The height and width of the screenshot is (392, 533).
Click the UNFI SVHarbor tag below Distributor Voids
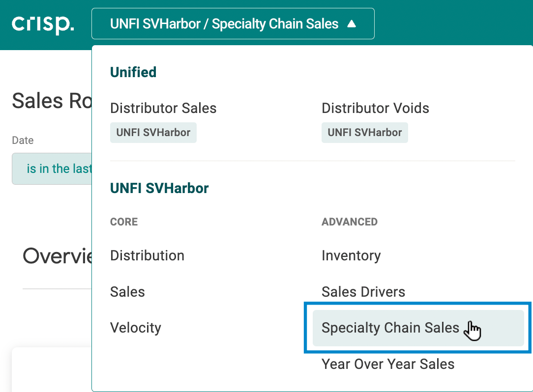(365, 133)
